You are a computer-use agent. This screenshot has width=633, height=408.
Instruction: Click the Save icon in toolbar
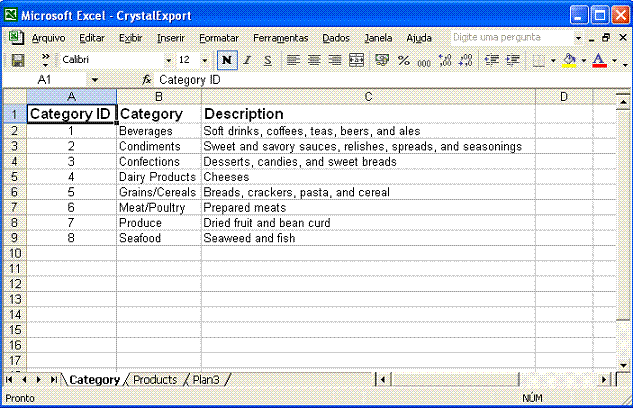[x=17, y=61]
